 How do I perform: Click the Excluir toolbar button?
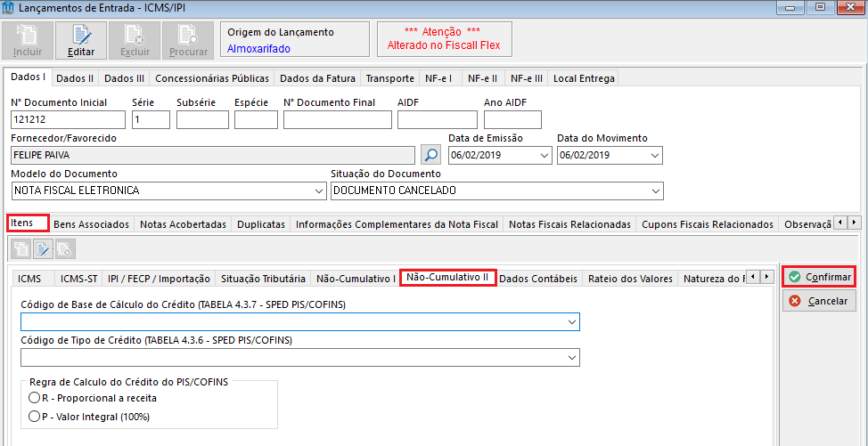point(134,41)
